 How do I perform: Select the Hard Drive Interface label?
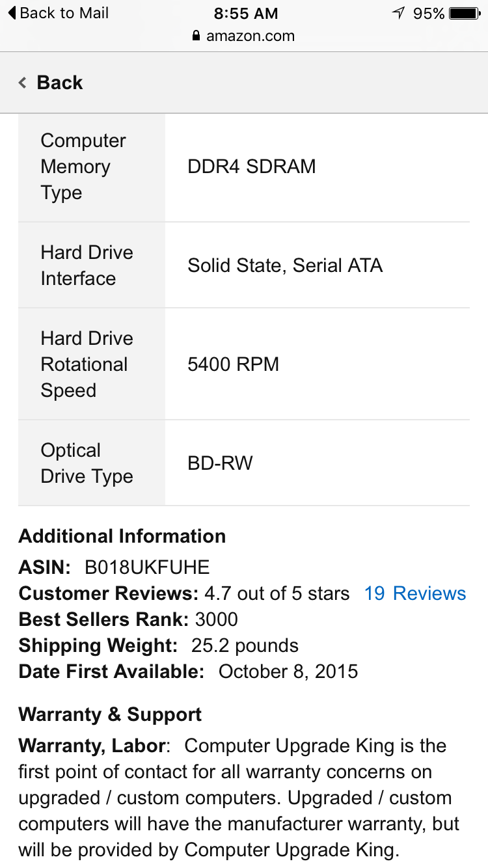87,265
